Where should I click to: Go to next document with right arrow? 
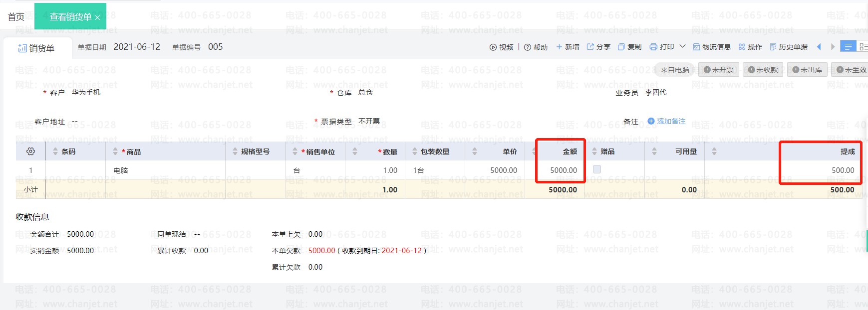(833, 47)
